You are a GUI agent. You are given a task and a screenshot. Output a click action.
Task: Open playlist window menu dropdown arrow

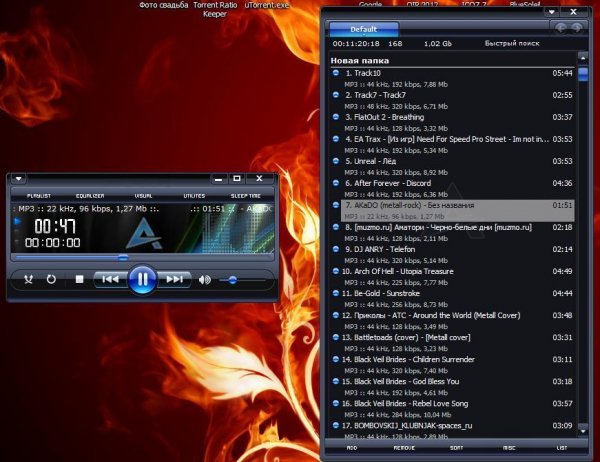coord(551,12)
